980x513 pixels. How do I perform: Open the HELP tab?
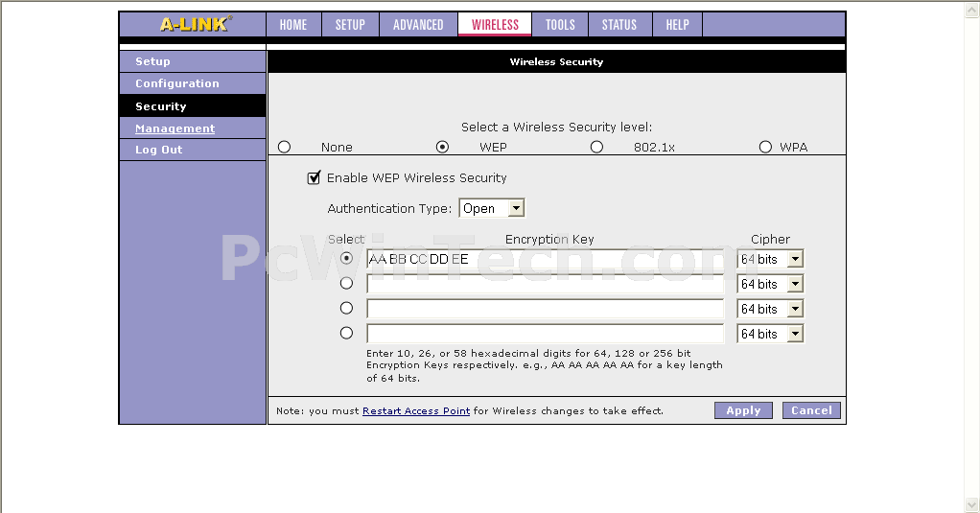click(678, 25)
